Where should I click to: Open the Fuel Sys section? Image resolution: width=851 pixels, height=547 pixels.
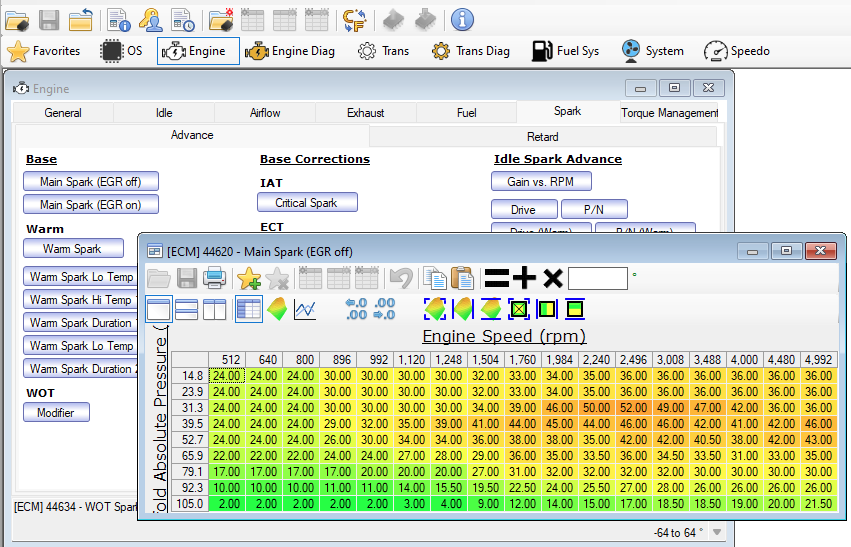tap(565, 51)
